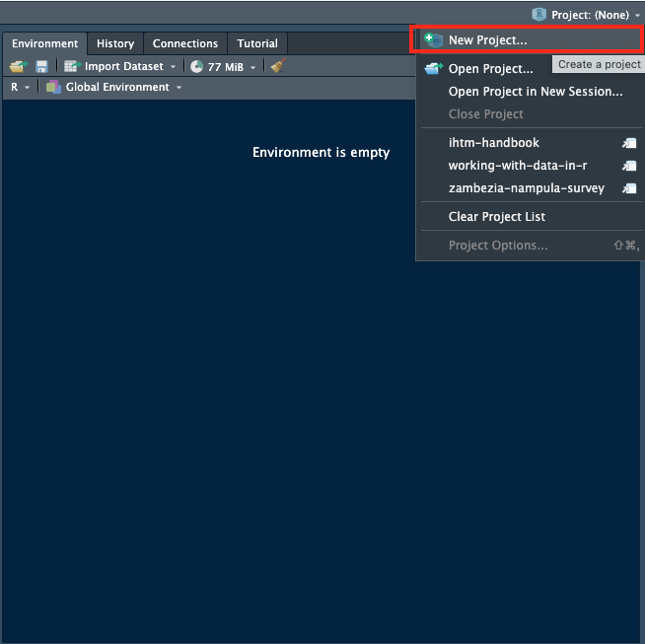Image resolution: width=645 pixels, height=644 pixels.
Task: Switch to the History tab
Action: pyautogui.click(x=115, y=43)
